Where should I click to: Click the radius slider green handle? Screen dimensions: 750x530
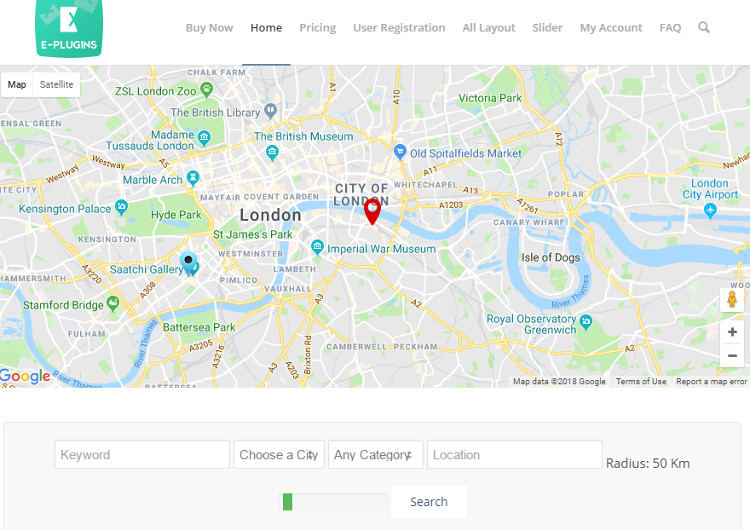[x=287, y=502]
